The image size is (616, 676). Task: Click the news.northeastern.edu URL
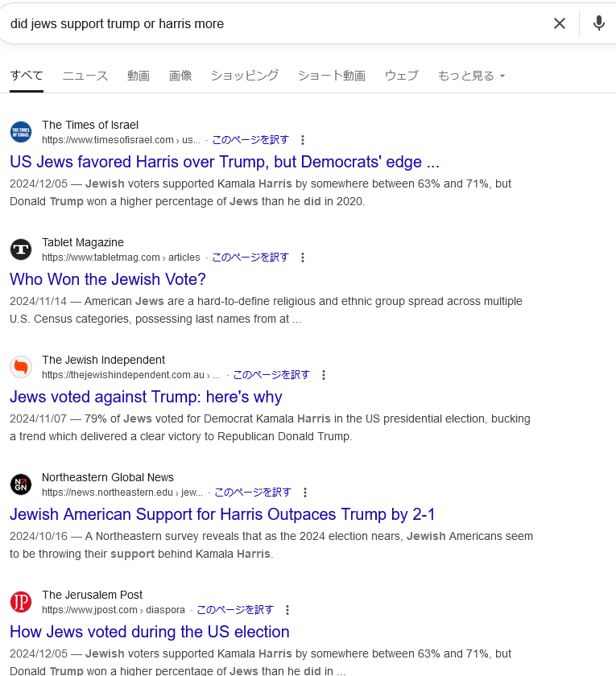122,493
